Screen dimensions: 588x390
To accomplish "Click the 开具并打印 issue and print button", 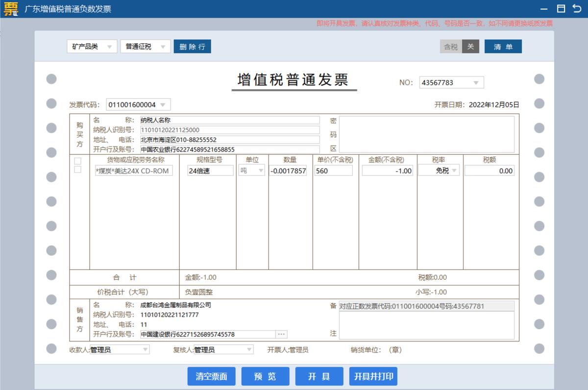I will point(373,376).
